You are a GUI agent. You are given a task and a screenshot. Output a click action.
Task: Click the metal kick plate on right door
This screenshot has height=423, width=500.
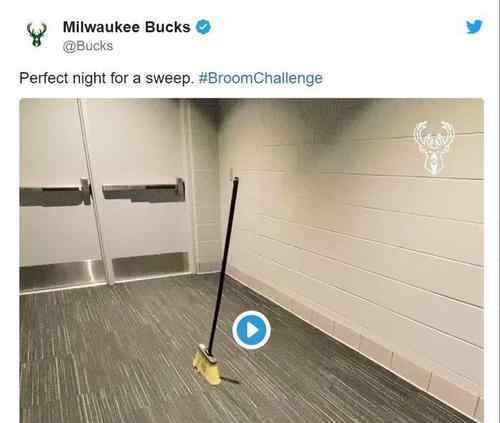pyautogui.click(x=151, y=265)
